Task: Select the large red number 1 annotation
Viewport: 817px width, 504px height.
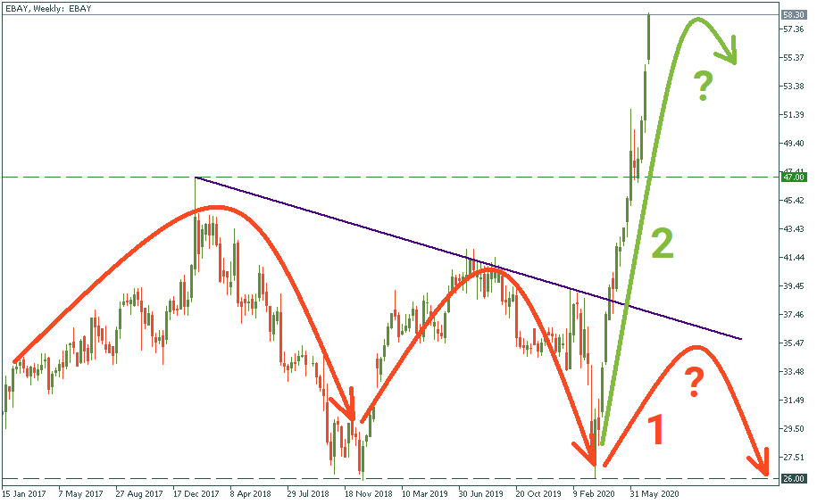Action: click(x=655, y=430)
